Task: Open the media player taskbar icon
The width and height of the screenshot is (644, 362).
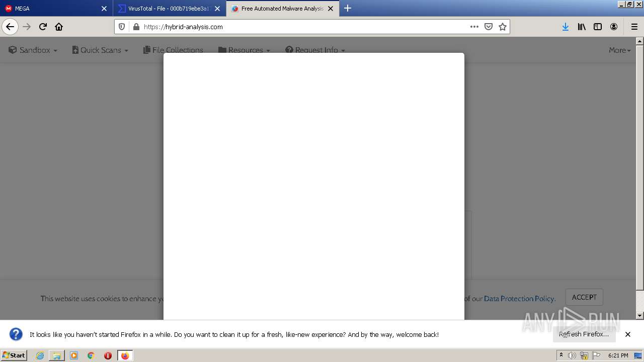Action: click(74, 355)
